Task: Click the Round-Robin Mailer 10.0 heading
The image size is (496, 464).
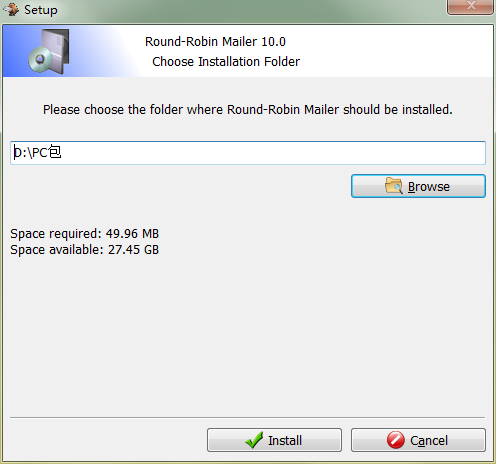Action: 215,42
